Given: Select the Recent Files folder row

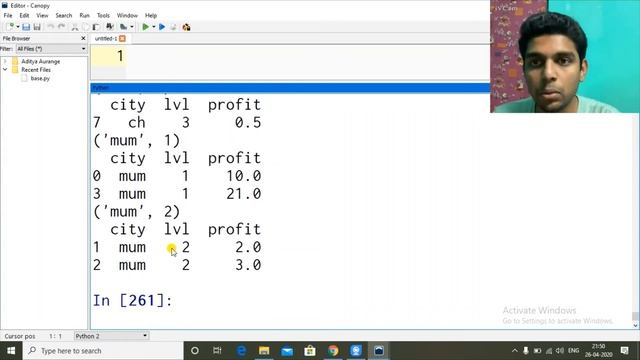Looking at the screenshot, I should tap(36, 70).
